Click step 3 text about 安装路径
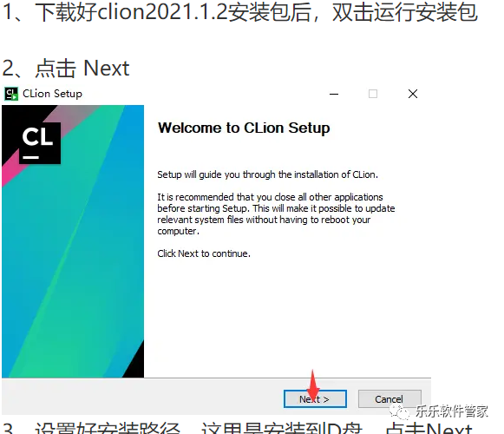This screenshot has height=434, width=504. tap(237, 428)
